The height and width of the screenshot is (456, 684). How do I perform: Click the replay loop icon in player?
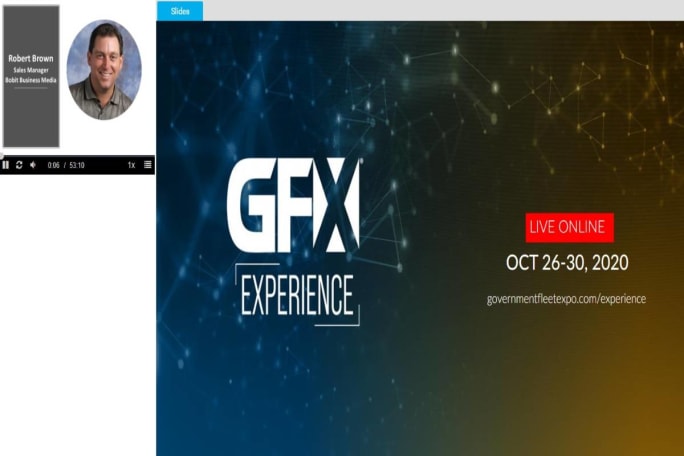[19, 165]
